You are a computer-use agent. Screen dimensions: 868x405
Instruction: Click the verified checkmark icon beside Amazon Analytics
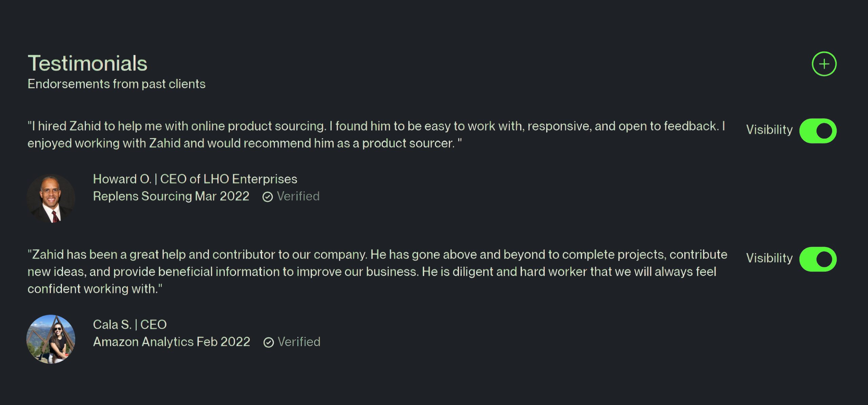(268, 342)
